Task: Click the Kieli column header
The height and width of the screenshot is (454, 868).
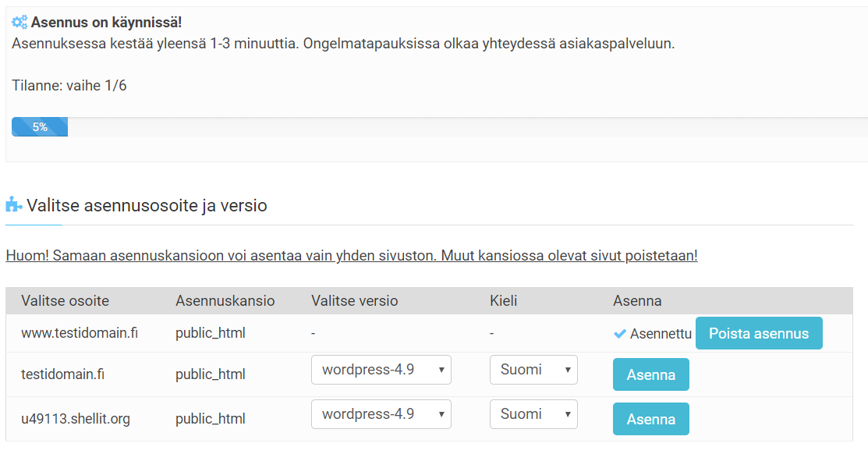Action: tap(503, 300)
